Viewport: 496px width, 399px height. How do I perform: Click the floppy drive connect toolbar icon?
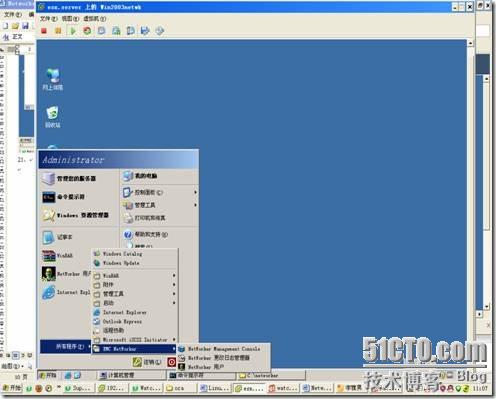click(145, 31)
